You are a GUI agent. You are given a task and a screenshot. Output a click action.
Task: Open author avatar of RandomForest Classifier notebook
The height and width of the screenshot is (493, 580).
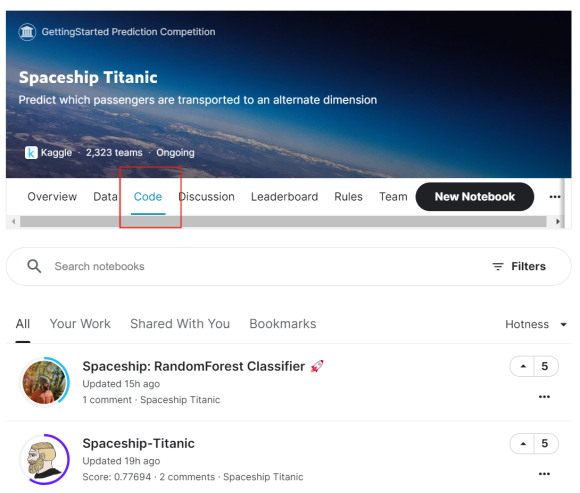tap(44, 382)
